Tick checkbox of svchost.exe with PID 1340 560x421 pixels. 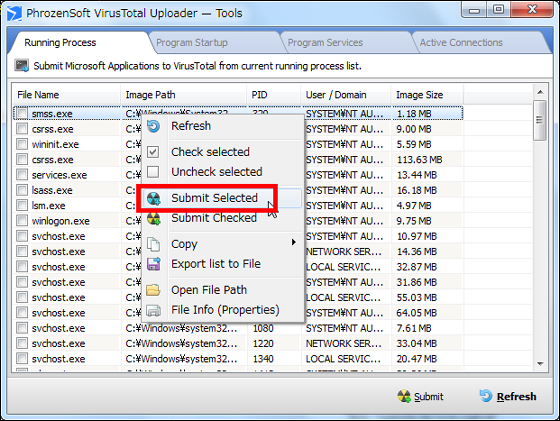point(22,359)
